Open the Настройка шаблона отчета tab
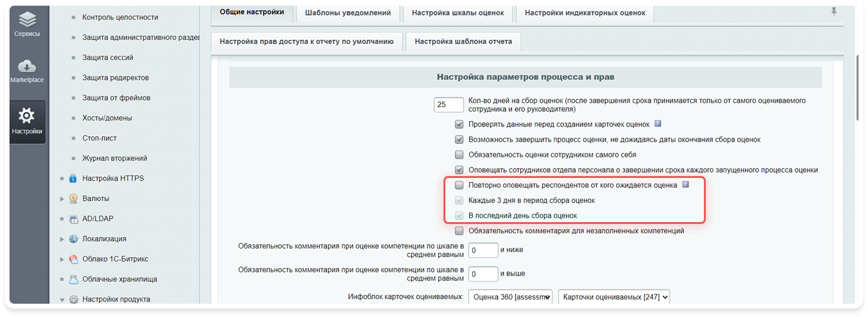868x317 pixels. coord(463,41)
